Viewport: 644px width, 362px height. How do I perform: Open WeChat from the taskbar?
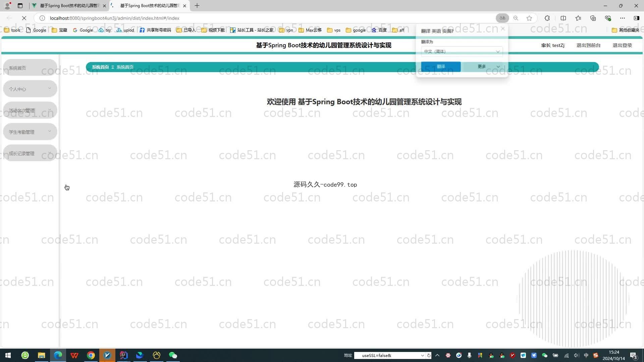click(x=173, y=355)
